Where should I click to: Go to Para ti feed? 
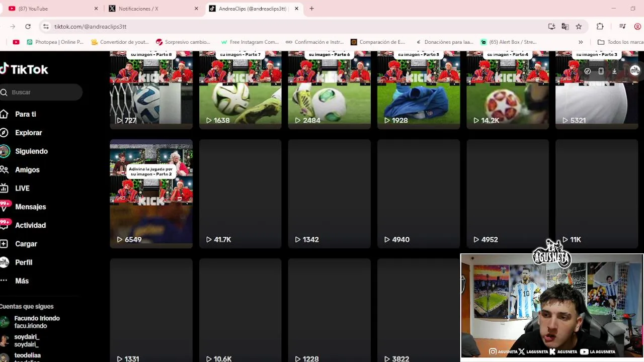(26, 114)
